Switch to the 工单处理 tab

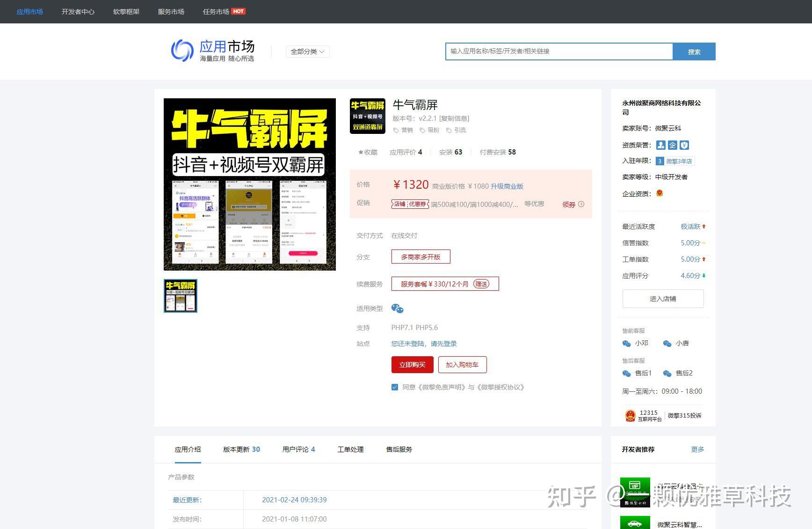pyautogui.click(x=350, y=449)
